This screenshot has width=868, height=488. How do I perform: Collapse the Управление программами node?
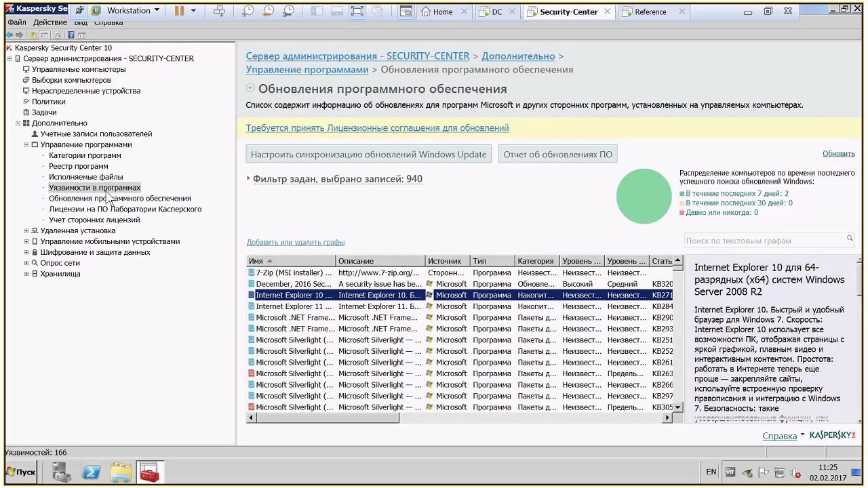26,144
